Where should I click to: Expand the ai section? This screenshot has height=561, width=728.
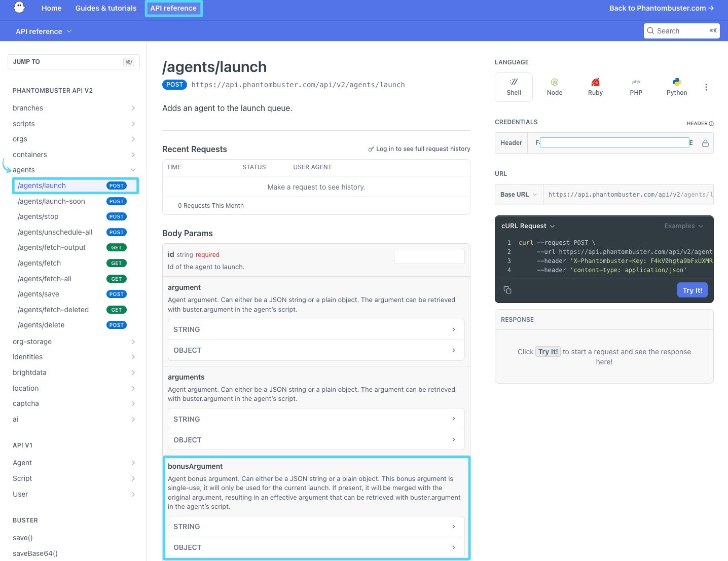74,419
